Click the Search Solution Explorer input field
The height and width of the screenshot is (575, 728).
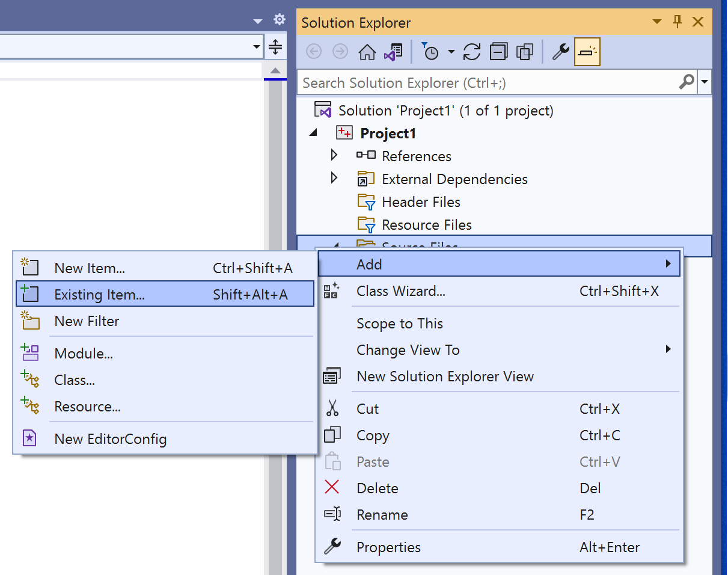[x=487, y=83]
